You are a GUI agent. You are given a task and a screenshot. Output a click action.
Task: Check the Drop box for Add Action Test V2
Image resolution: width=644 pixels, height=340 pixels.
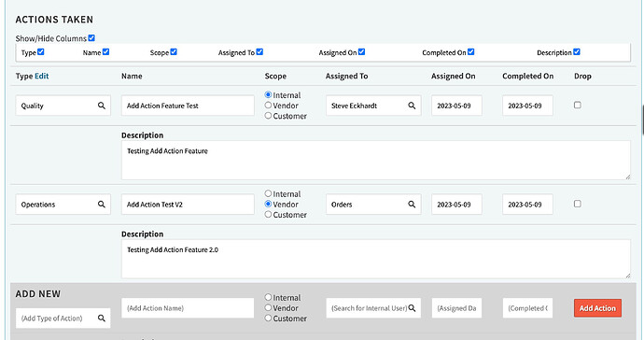point(578,204)
